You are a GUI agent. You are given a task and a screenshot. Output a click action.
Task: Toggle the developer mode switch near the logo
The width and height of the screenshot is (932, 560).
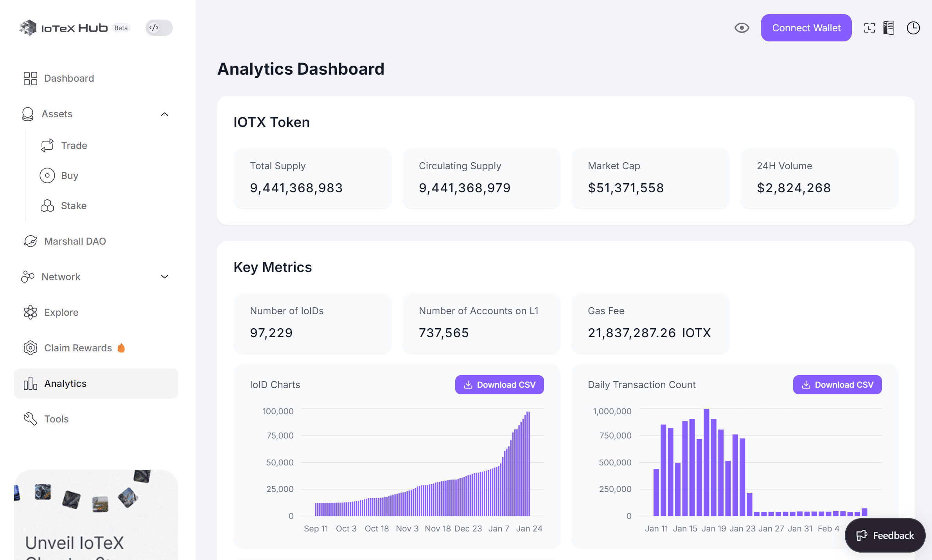point(158,27)
